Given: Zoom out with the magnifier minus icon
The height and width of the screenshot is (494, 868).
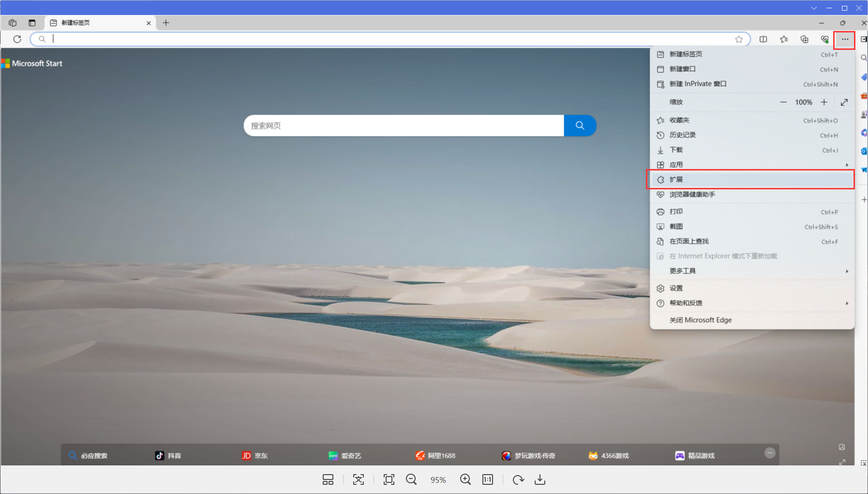Looking at the screenshot, I should click(x=412, y=479).
